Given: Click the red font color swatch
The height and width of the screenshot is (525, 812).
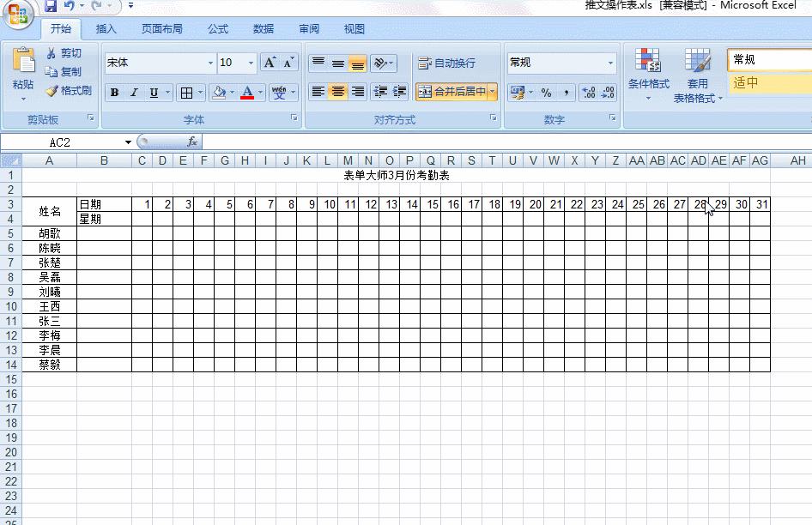Looking at the screenshot, I should (249, 97).
